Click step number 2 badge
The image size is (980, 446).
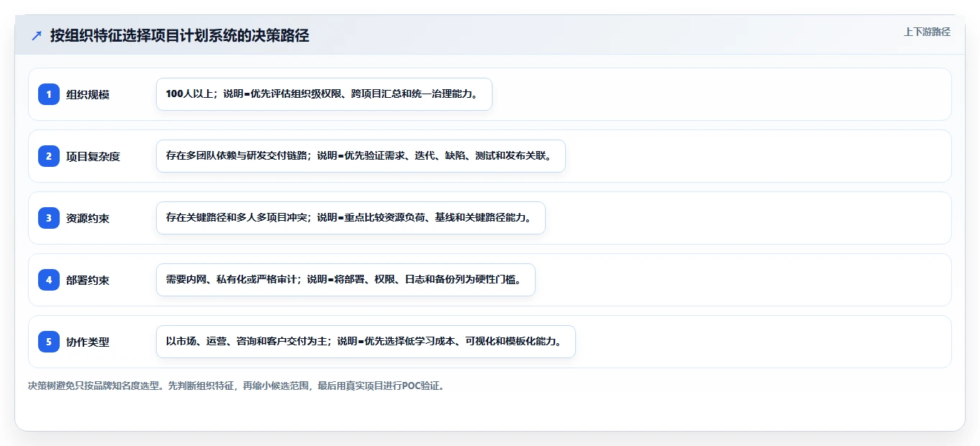pos(49,156)
